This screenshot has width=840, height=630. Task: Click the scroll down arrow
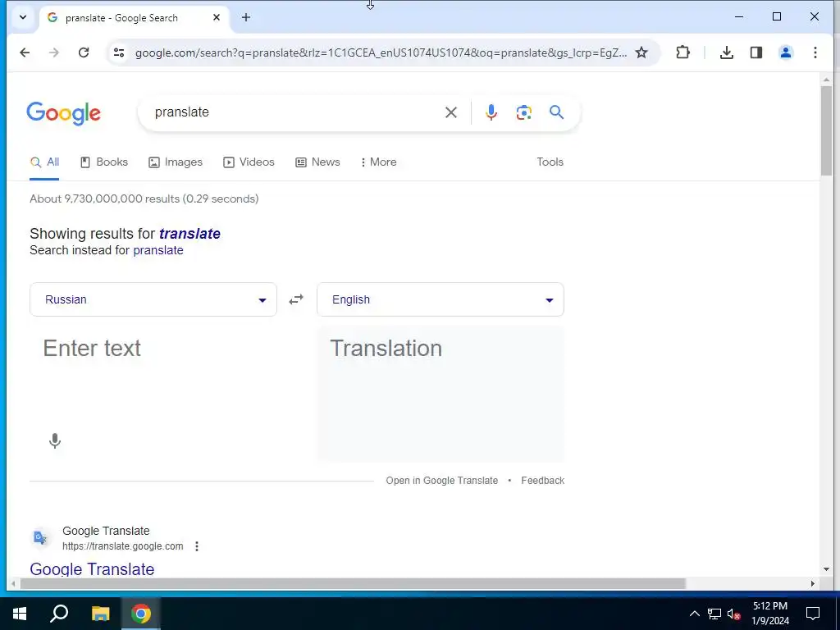tap(826, 569)
